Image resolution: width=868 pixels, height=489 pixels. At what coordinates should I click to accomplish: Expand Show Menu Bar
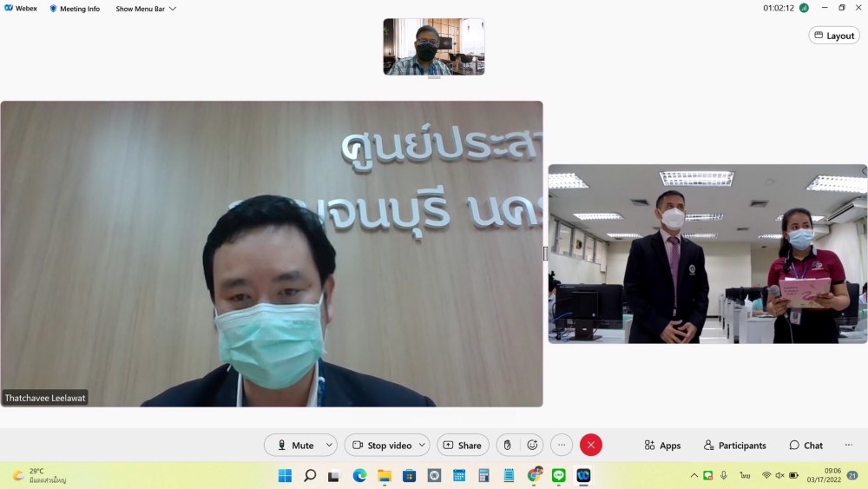[x=146, y=9]
